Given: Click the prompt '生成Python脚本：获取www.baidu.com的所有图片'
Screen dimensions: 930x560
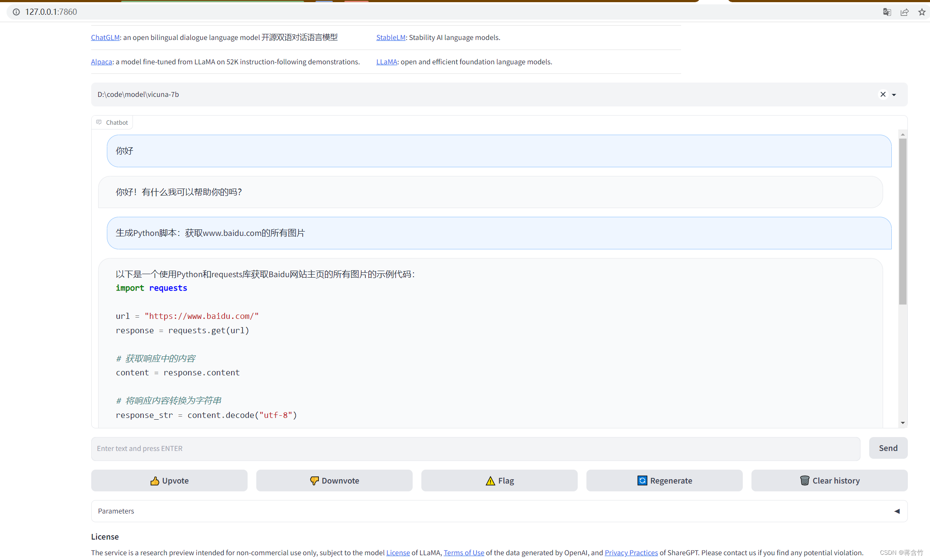Looking at the screenshot, I should pyautogui.click(x=499, y=233).
